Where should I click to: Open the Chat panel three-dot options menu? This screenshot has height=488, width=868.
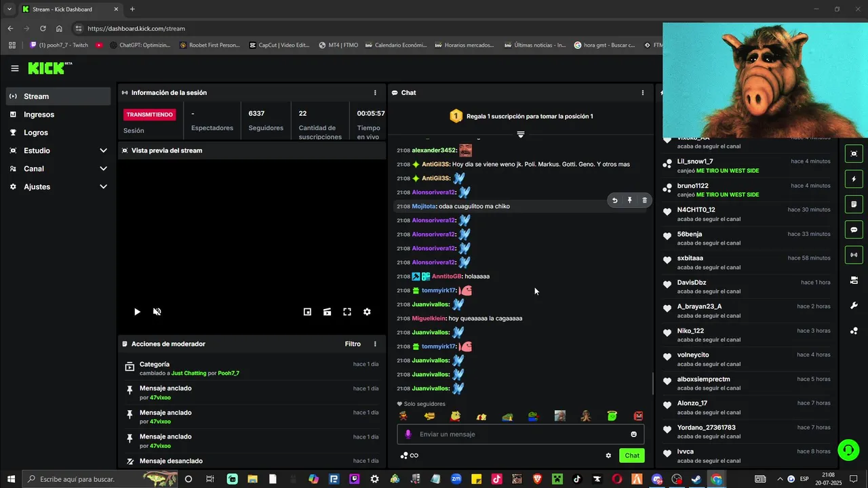tap(643, 93)
